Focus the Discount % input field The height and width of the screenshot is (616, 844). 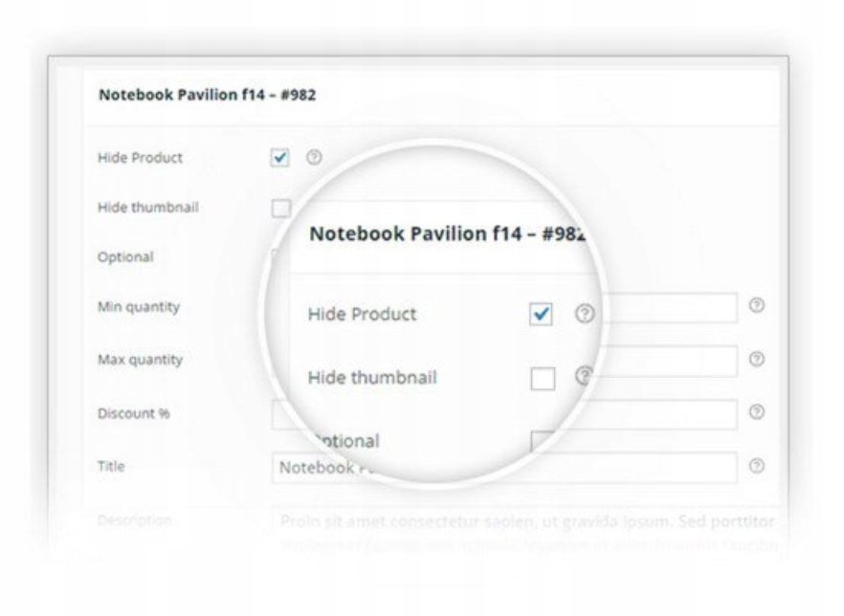point(670,414)
